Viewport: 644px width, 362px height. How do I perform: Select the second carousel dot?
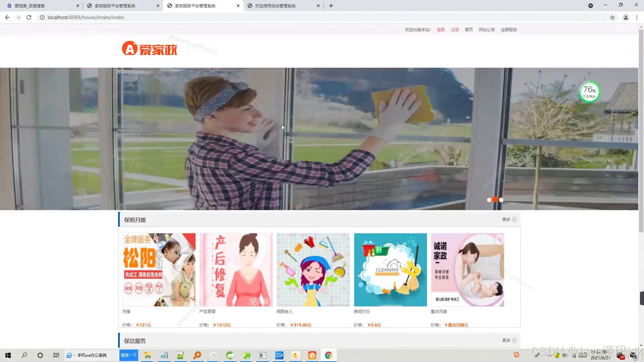tap(495, 199)
